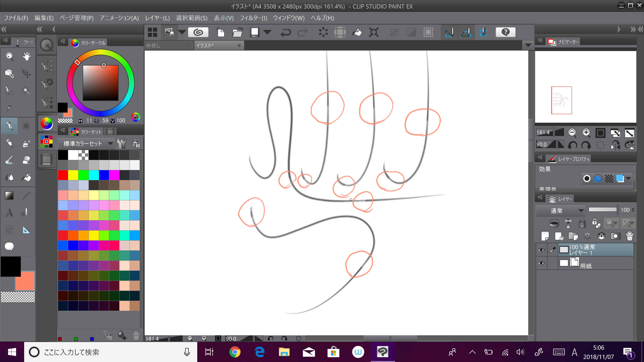Open the フィルター(I) menu
This screenshot has height=362, width=644.
click(253, 18)
